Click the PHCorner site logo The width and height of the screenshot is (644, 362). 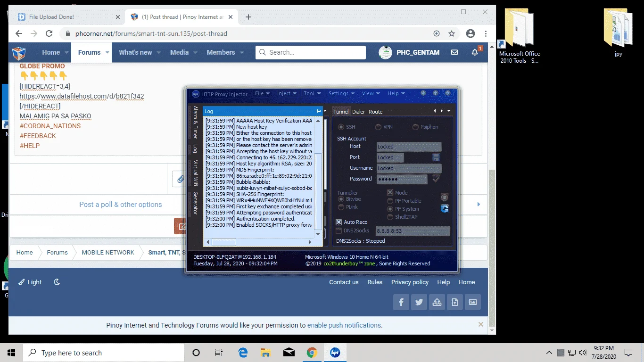pos(19,52)
